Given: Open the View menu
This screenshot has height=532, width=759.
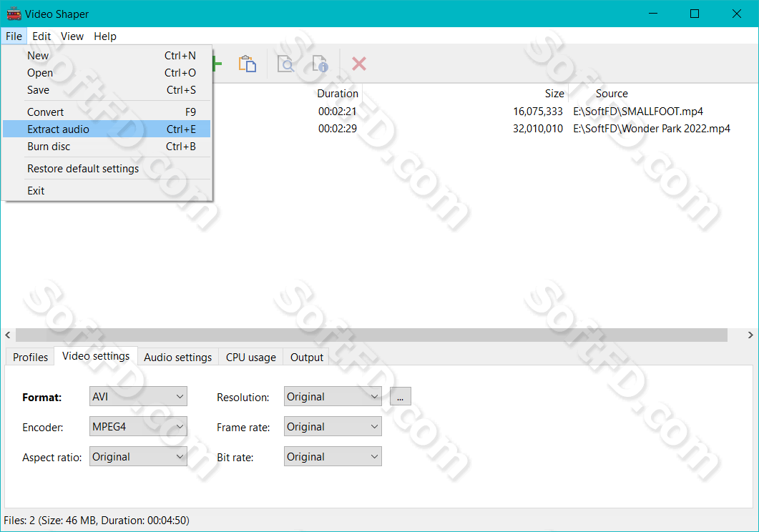Looking at the screenshot, I should (72, 36).
